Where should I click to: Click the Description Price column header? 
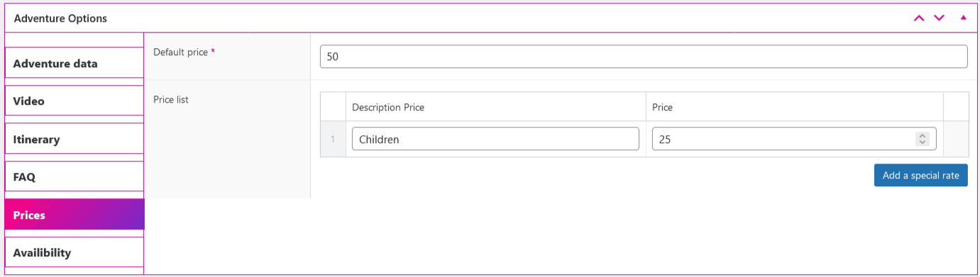[x=388, y=107]
